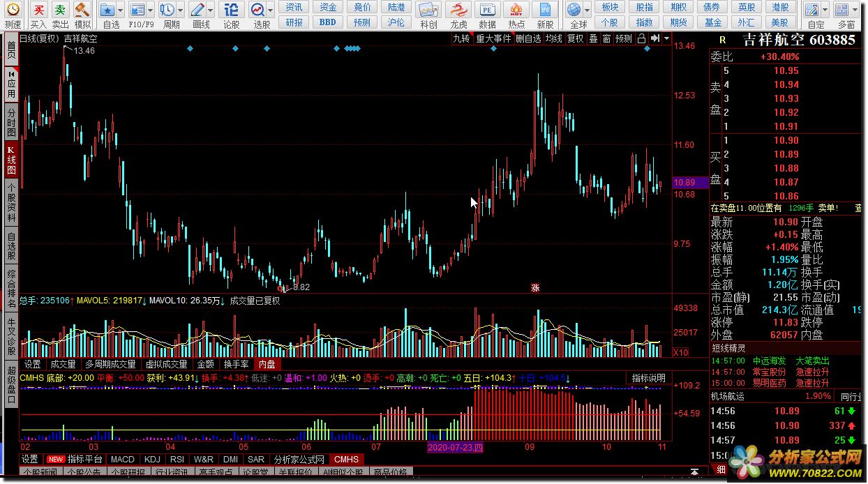868x484 pixels.
Task: Open the 自选 watchlist star folder icon
Action: 107,10
